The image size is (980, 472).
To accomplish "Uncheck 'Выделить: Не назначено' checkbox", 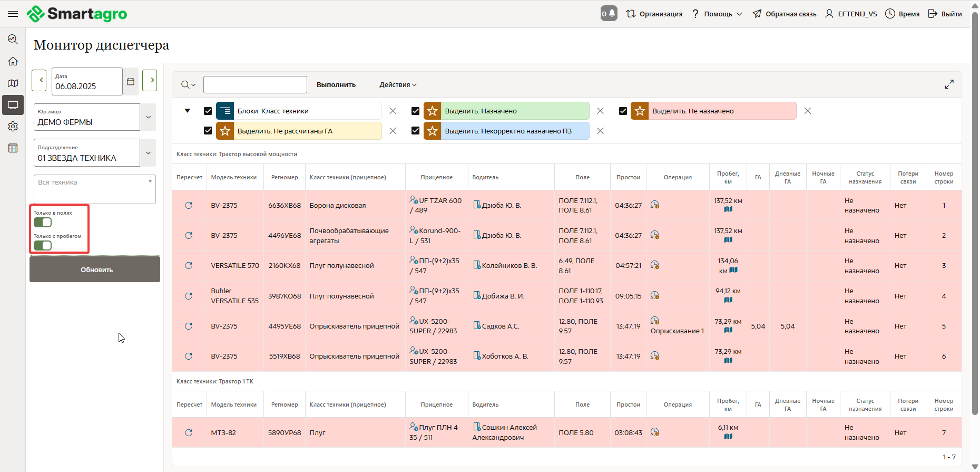I will 623,111.
